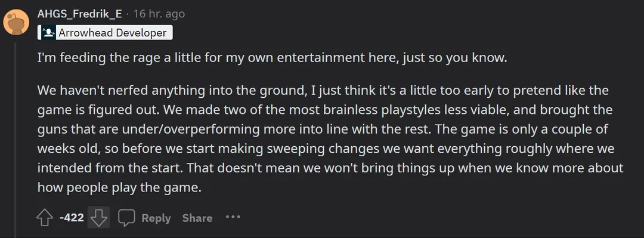Click the '16 hr. ago' timestamp permalink

click(159, 14)
